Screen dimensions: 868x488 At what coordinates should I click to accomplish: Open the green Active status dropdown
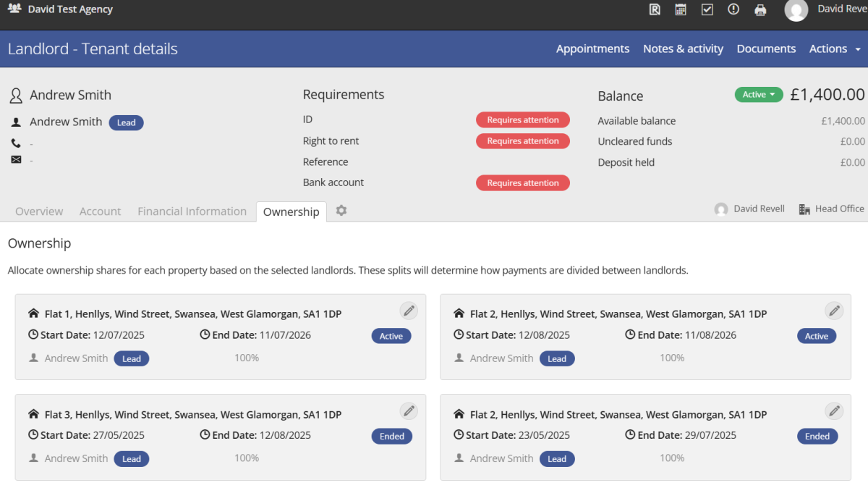(758, 94)
